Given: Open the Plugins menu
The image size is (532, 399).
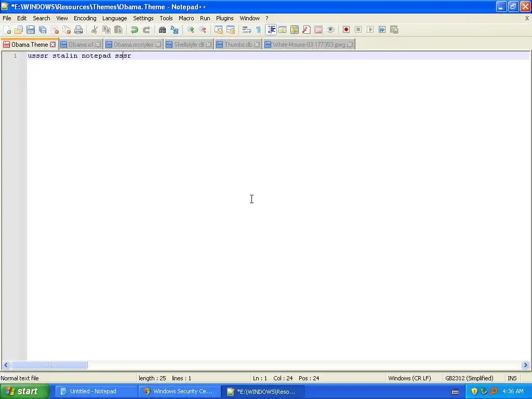Looking at the screenshot, I should coord(224,18).
